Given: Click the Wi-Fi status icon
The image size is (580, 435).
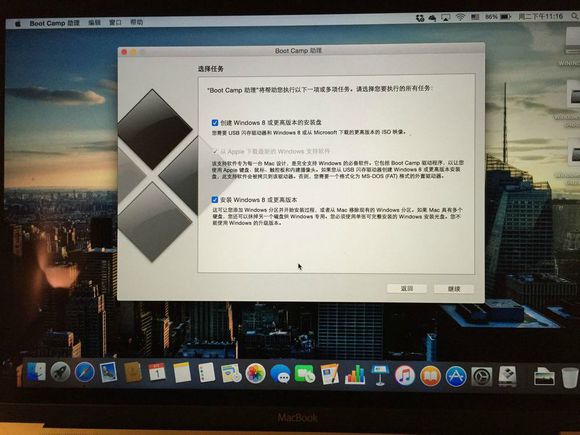Looking at the screenshot, I should pyautogui.click(x=460, y=17).
